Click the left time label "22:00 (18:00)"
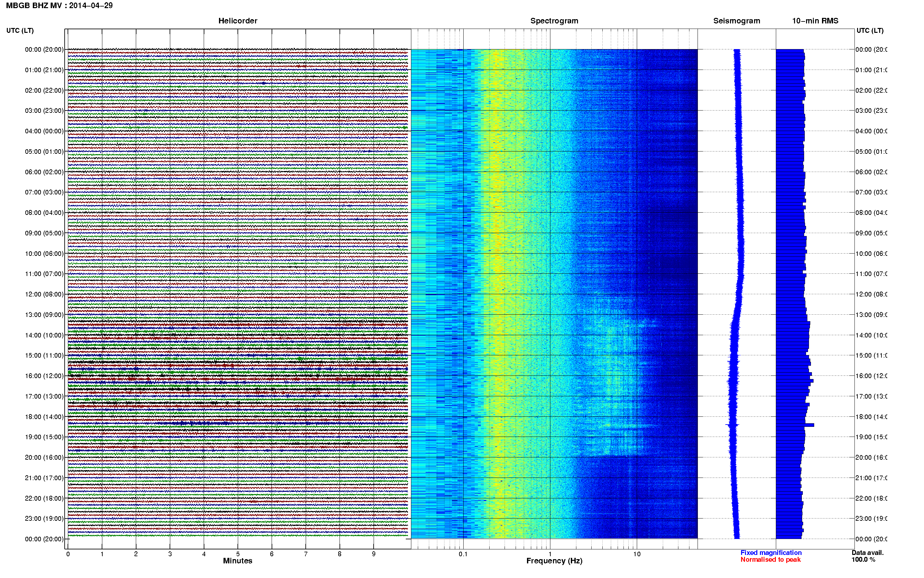This screenshot has height=578, width=924. (x=44, y=498)
